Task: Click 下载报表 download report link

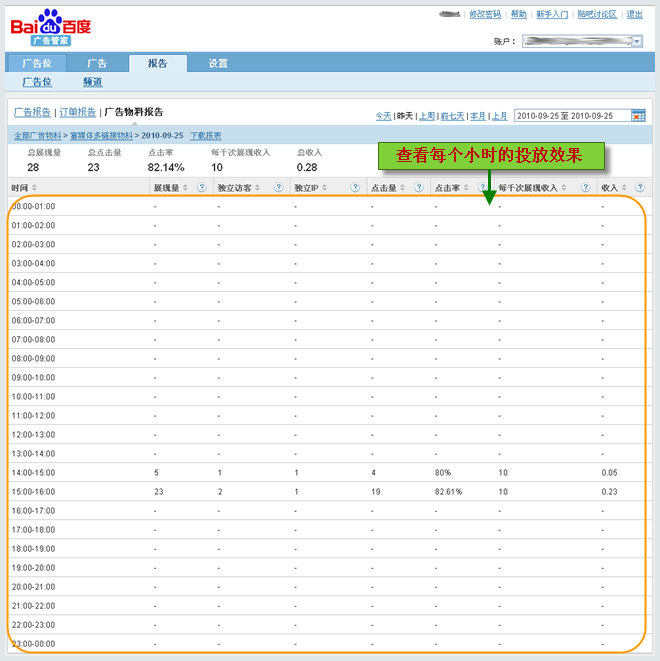Action: (206, 136)
